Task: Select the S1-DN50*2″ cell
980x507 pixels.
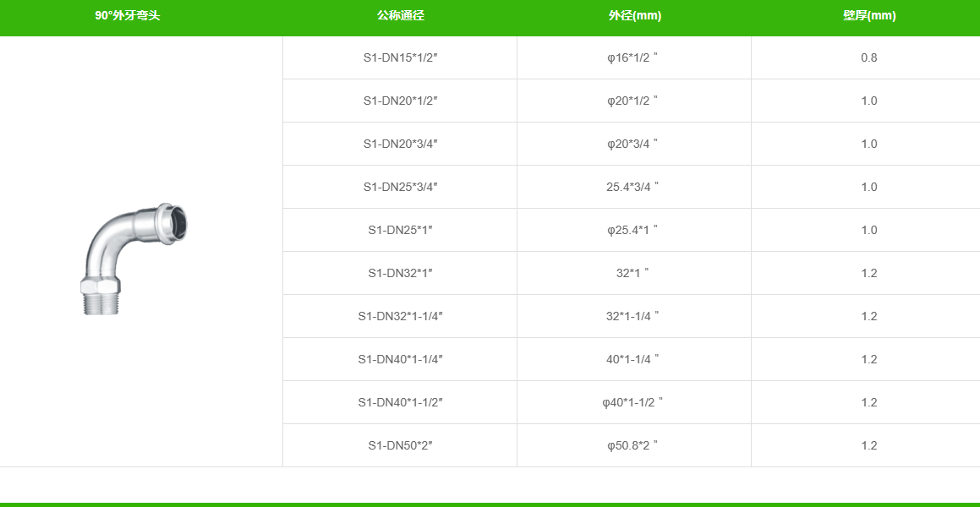Action: coord(400,445)
